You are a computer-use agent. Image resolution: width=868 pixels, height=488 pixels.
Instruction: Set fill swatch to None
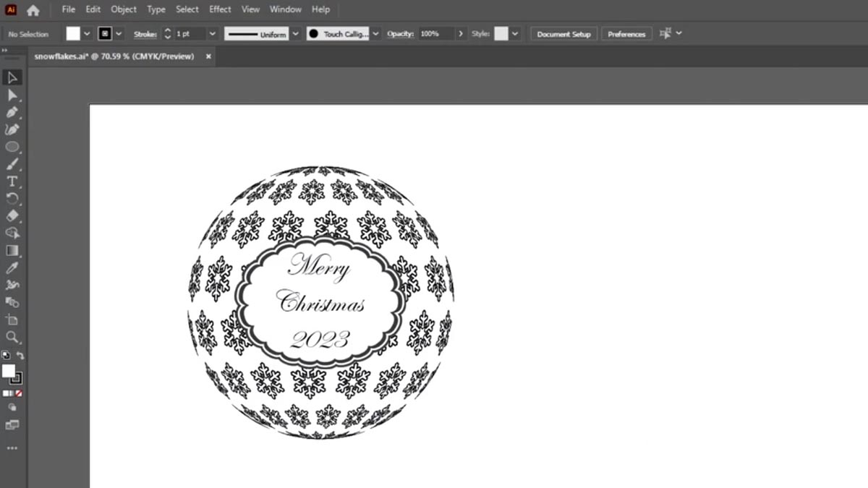pos(18,393)
